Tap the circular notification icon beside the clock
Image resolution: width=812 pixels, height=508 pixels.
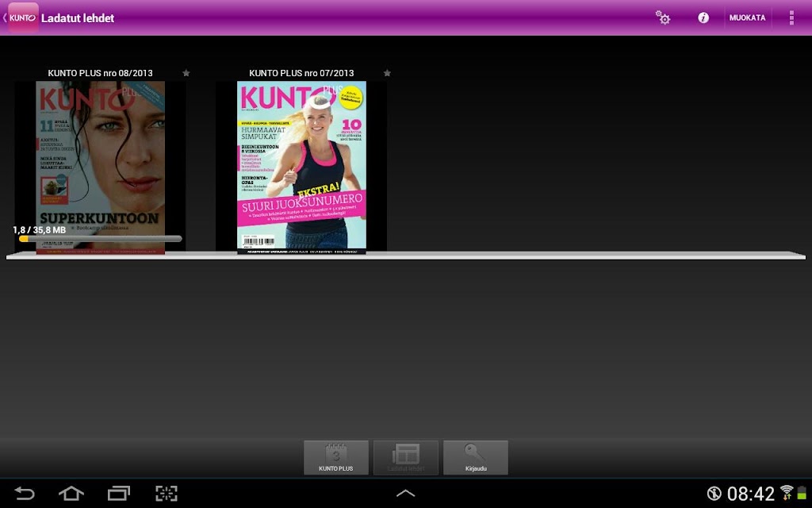714,493
